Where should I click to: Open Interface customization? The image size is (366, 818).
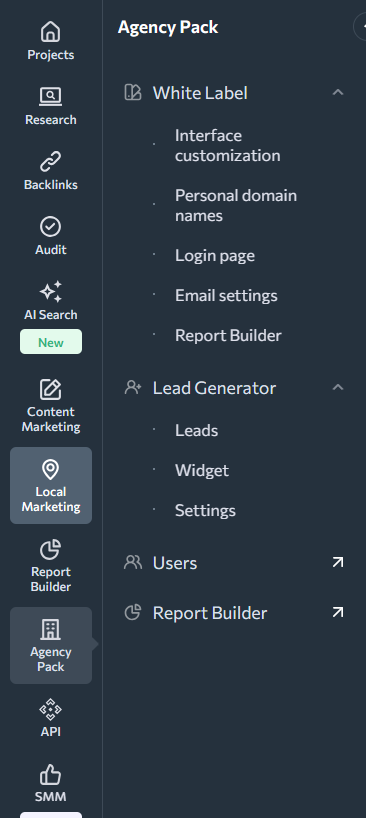228,146
